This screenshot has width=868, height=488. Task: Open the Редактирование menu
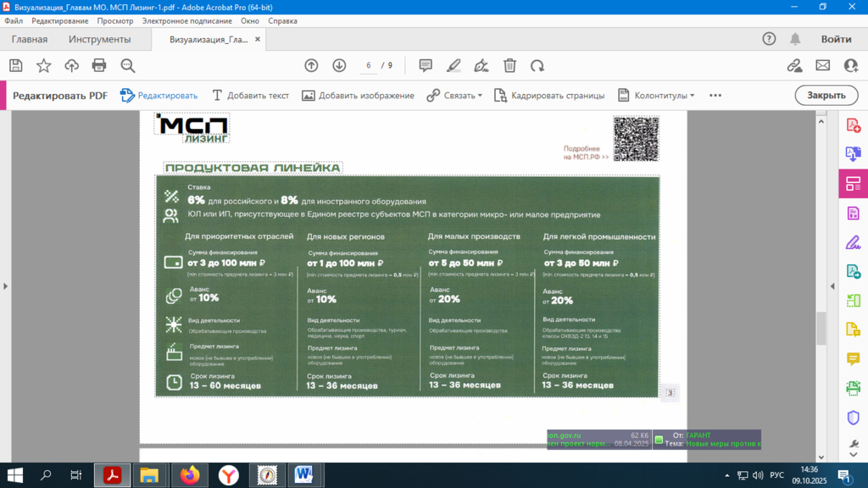pyautogui.click(x=59, y=20)
